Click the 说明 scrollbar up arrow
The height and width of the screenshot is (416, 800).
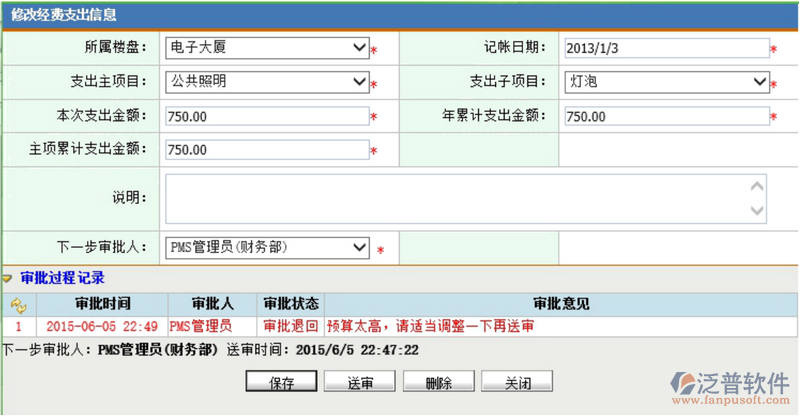click(757, 186)
